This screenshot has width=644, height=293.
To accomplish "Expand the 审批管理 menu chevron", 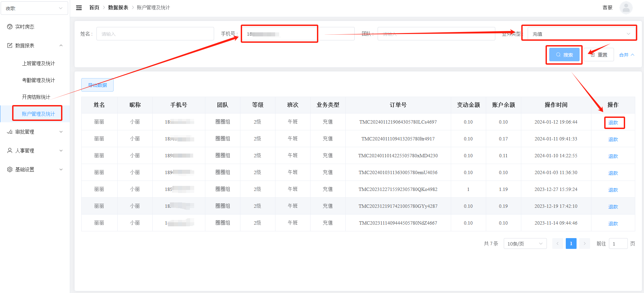I will [x=61, y=132].
